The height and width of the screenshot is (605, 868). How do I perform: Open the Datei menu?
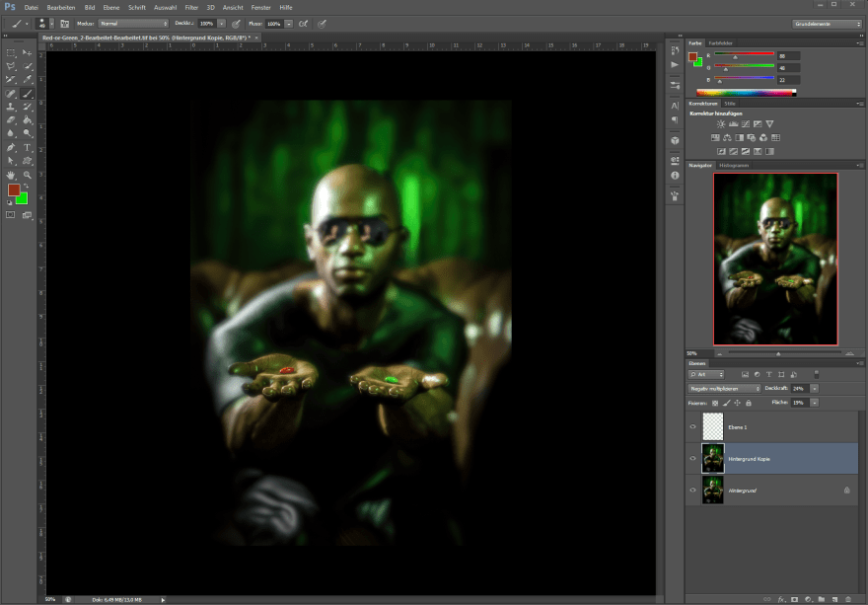coord(31,7)
